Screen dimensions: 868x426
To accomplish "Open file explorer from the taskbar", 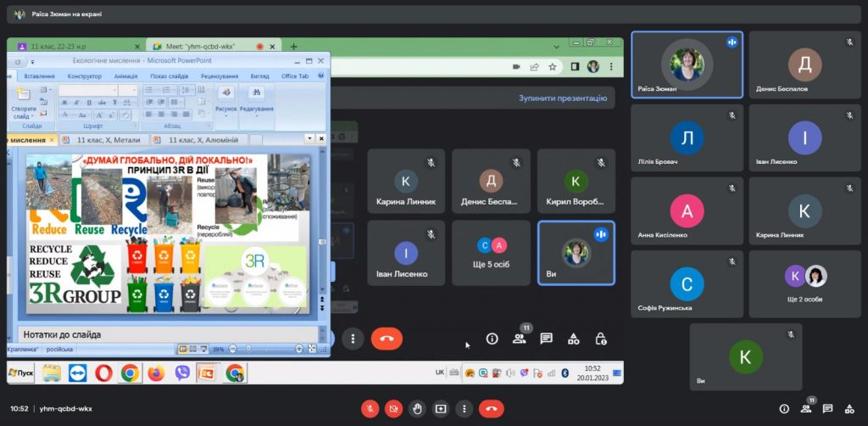I will (52, 373).
